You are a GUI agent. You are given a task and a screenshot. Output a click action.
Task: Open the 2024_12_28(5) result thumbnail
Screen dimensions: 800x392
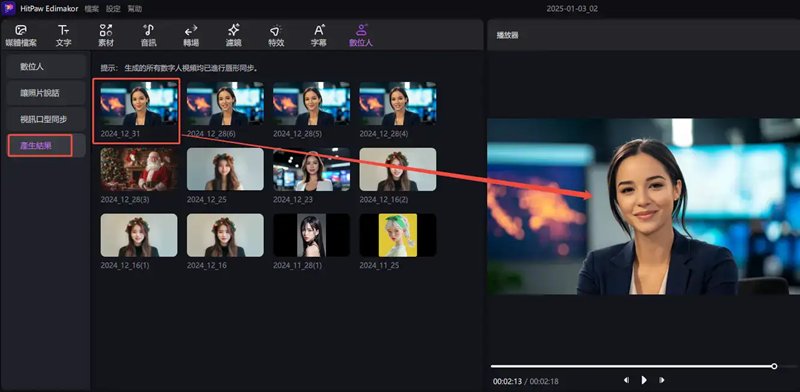click(311, 104)
